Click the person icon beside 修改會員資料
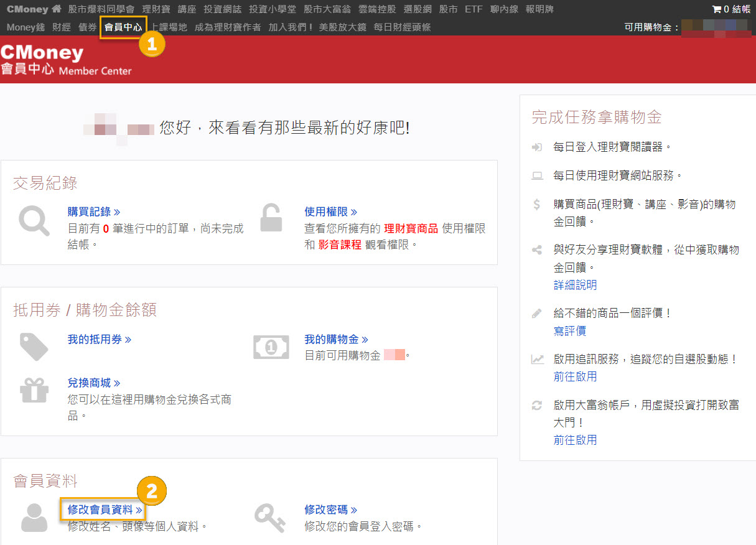This screenshot has width=756, height=545. click(34, 517)
